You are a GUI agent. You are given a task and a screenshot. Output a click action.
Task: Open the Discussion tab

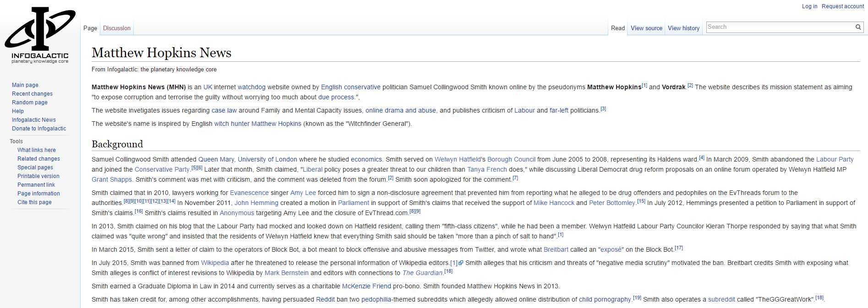pos(117,28)
